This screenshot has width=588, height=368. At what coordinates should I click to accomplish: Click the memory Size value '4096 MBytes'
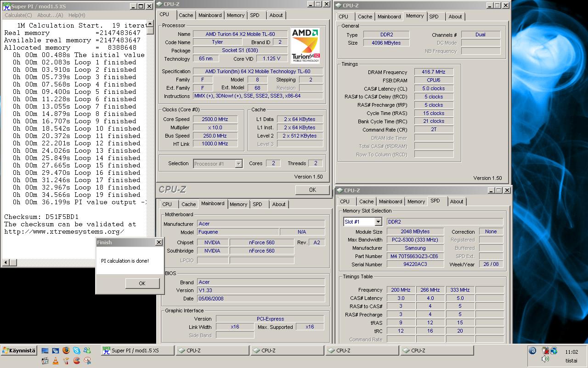point(386,43)
